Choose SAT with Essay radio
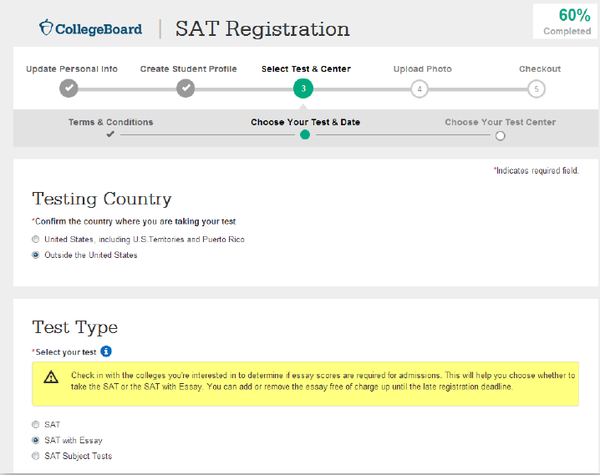This screenshot has height=475, width=600. [36, 440]
